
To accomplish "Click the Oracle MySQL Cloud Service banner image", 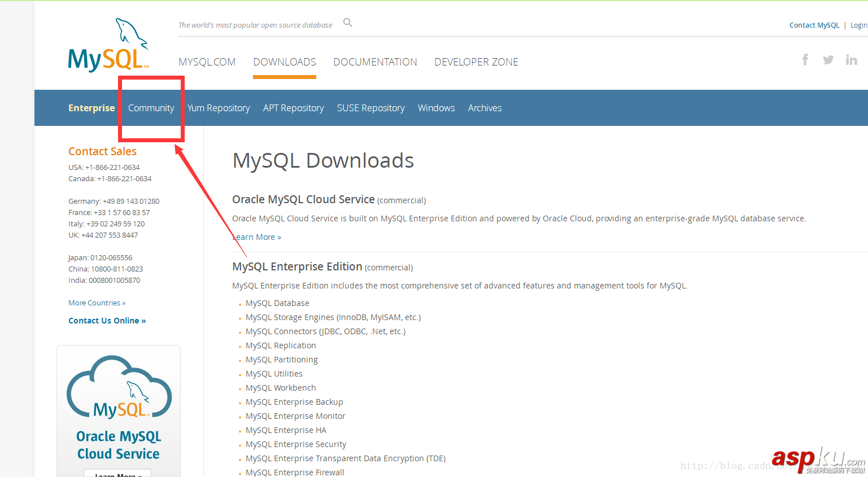I will coord(119,411).
